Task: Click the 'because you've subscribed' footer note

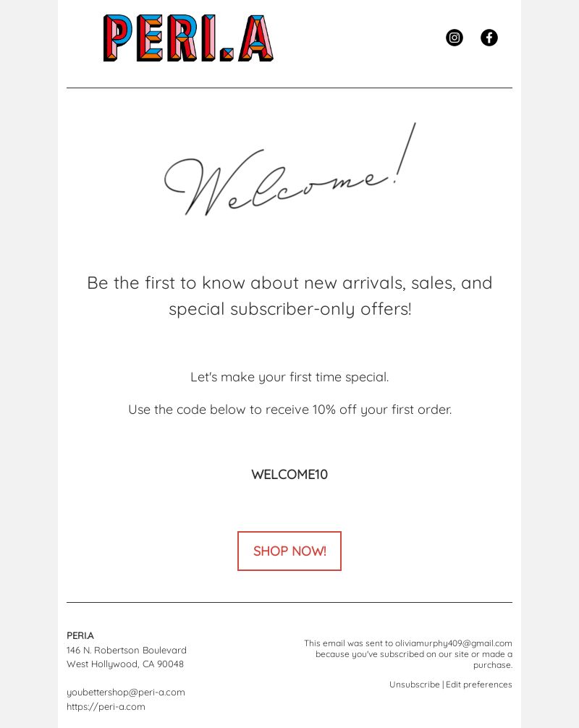Action: point(414,659)
